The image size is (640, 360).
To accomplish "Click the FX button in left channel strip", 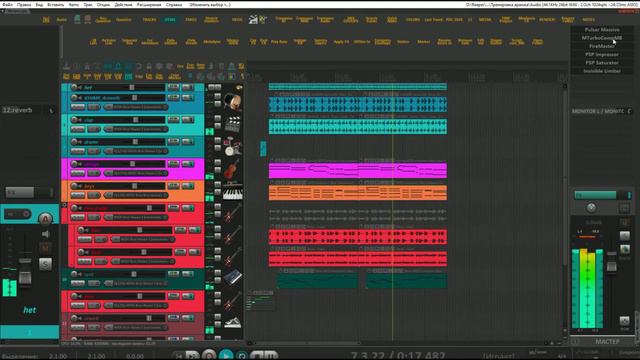I will pyautogui.click(x=20, y=192).
